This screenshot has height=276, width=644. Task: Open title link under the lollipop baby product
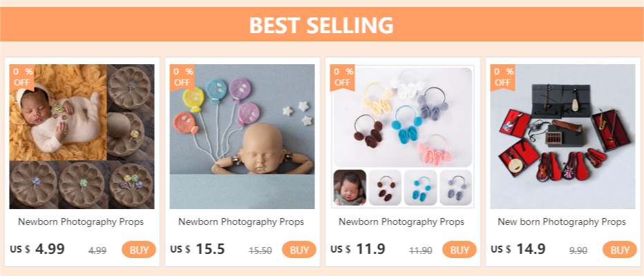81,222
